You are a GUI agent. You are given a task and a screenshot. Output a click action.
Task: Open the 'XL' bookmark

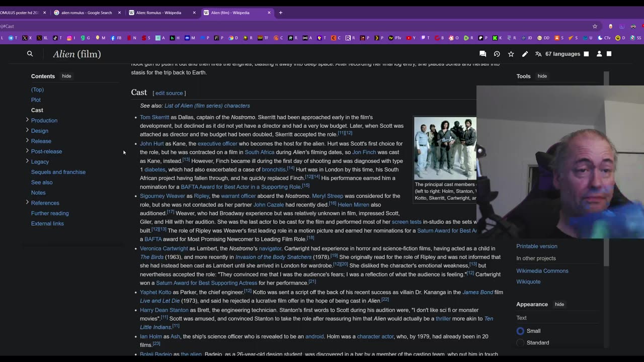pyautogui.click(x=43, y=38)
